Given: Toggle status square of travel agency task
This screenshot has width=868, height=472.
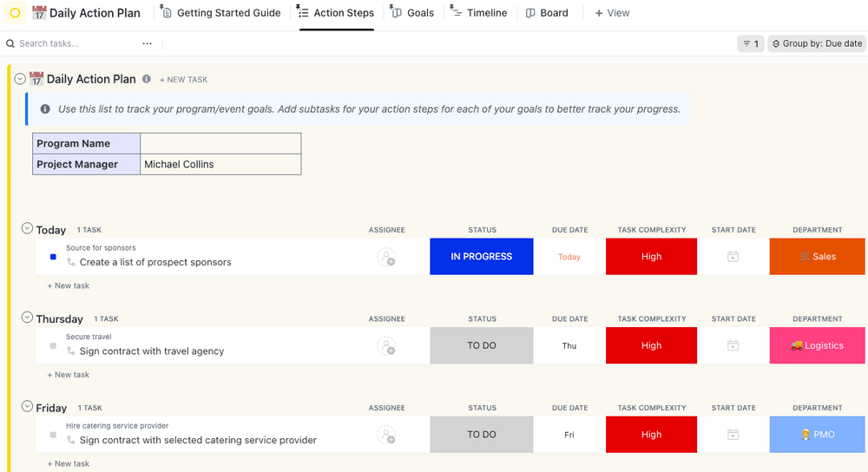Looking at the screenshot, I should point(53,345).
